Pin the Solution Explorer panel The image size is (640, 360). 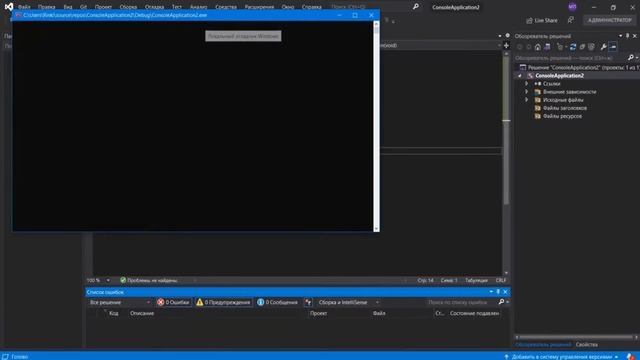pos(627,36)
